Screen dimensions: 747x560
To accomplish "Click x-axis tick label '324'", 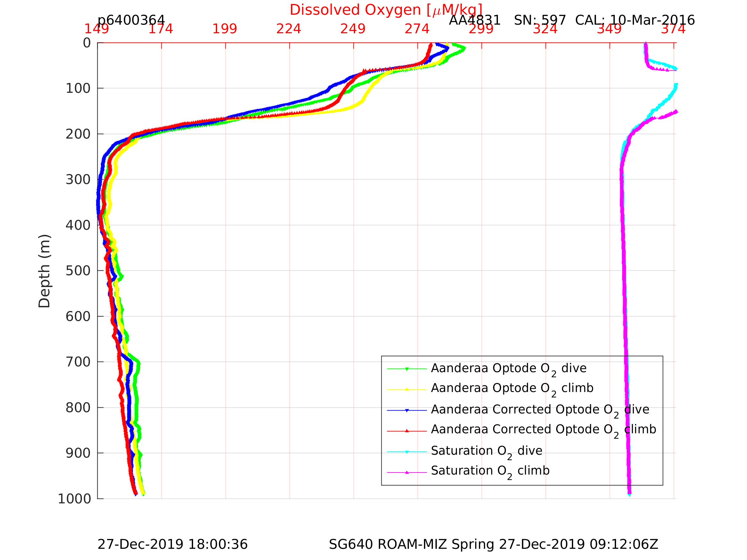I will (x=545, y=29).
